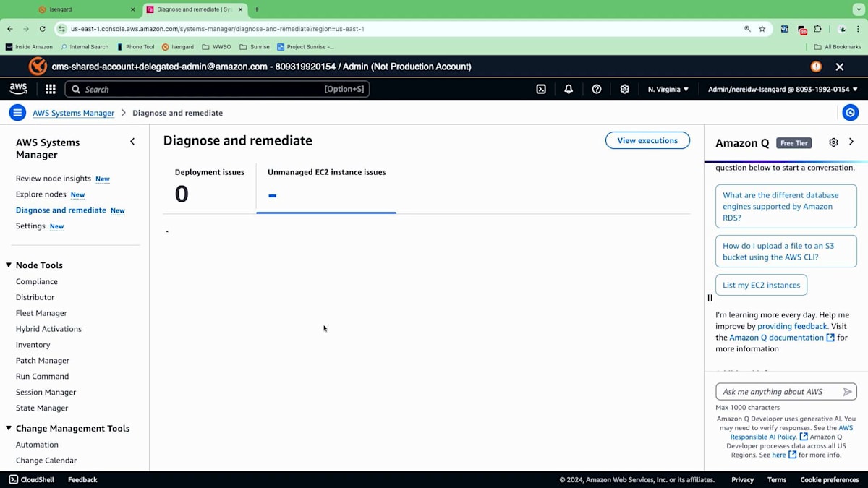This screenshot has width=868, height=488.
Task: Open Review node insights
Action: coord(54,179)
